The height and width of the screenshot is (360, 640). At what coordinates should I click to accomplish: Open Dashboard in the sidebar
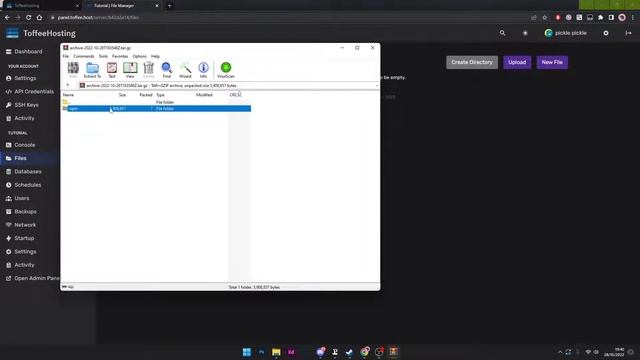(24, 52)
